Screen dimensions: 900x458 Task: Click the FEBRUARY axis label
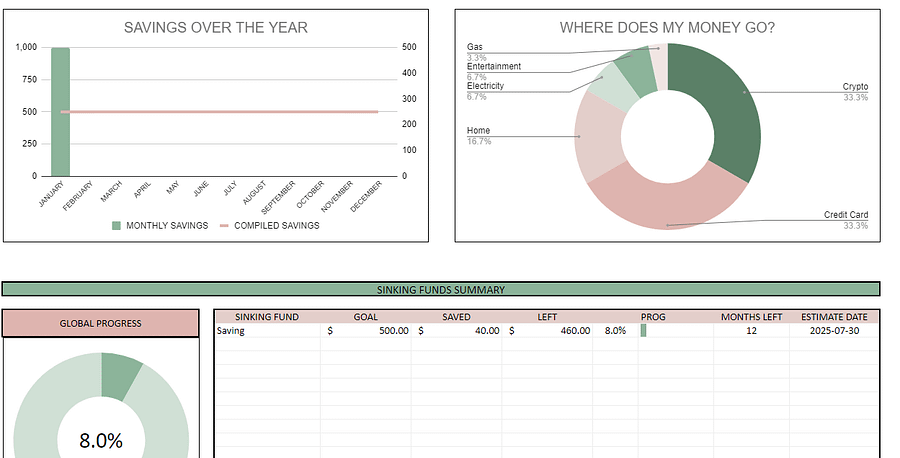tap(77, 196)
